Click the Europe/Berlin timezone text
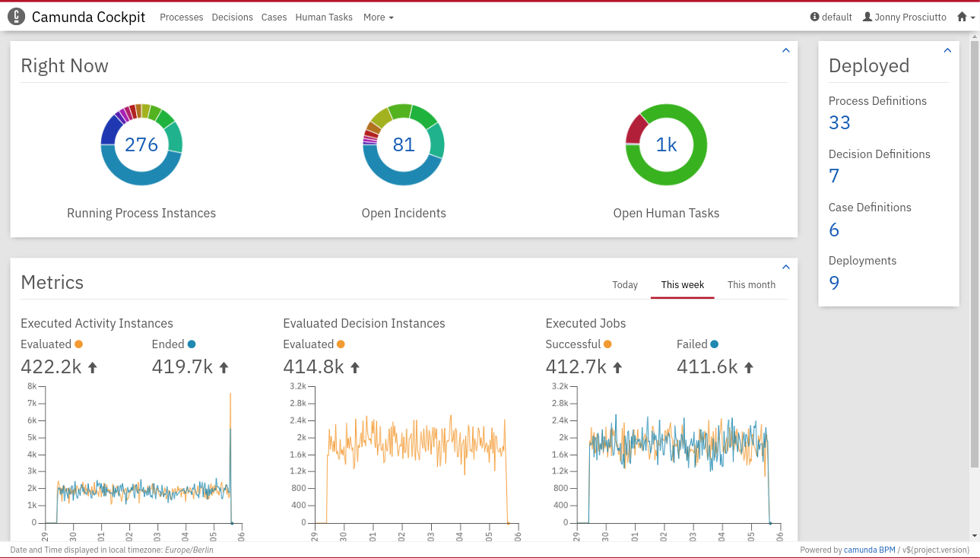The image size is (980, 558). coord(189,550)
